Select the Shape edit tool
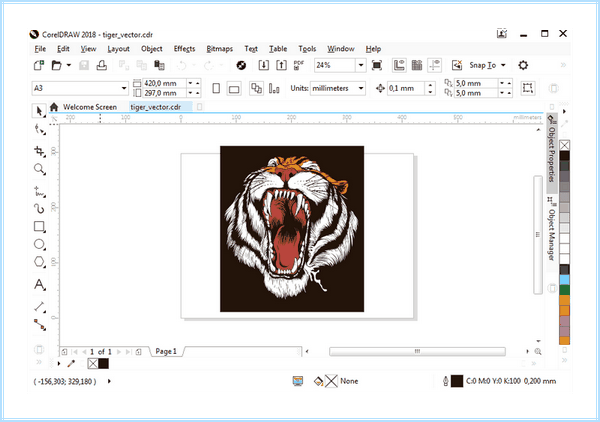This screenshot has width=600, height=422. click(x=39, y=130)
